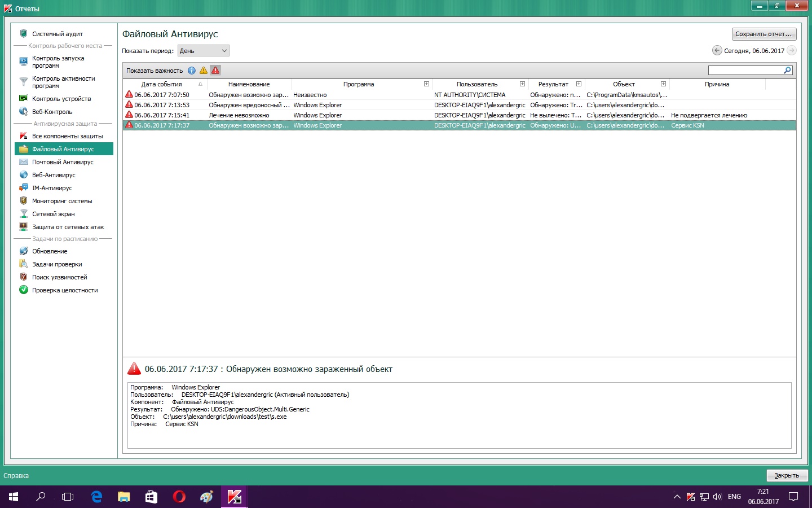This screenshot has height=508, width=812.
Task: Open the Системный аудит report
Action: click(x=57, y=34)
